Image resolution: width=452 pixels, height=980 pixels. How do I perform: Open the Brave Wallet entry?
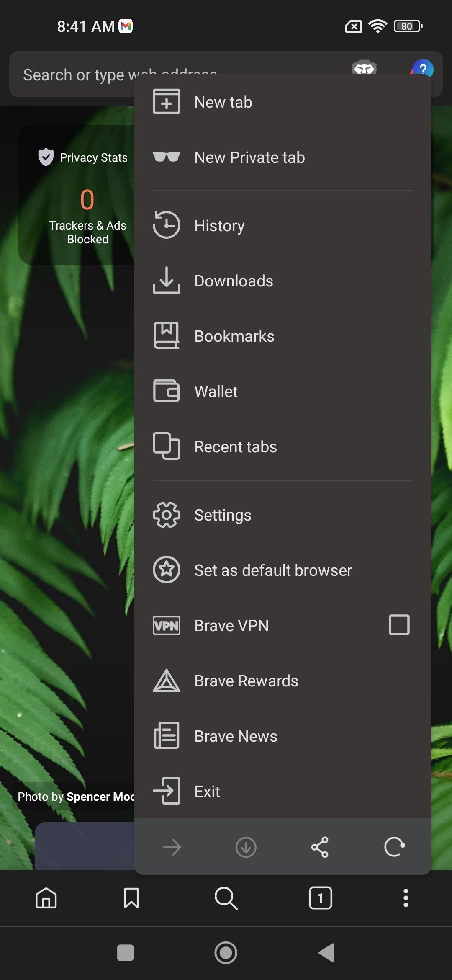(x=283, y=391)
